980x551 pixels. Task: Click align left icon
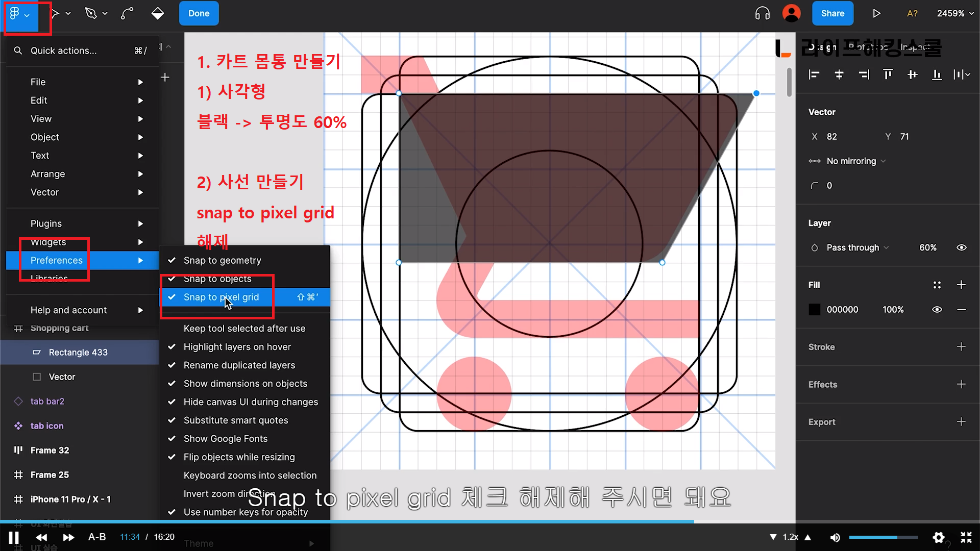814,75
